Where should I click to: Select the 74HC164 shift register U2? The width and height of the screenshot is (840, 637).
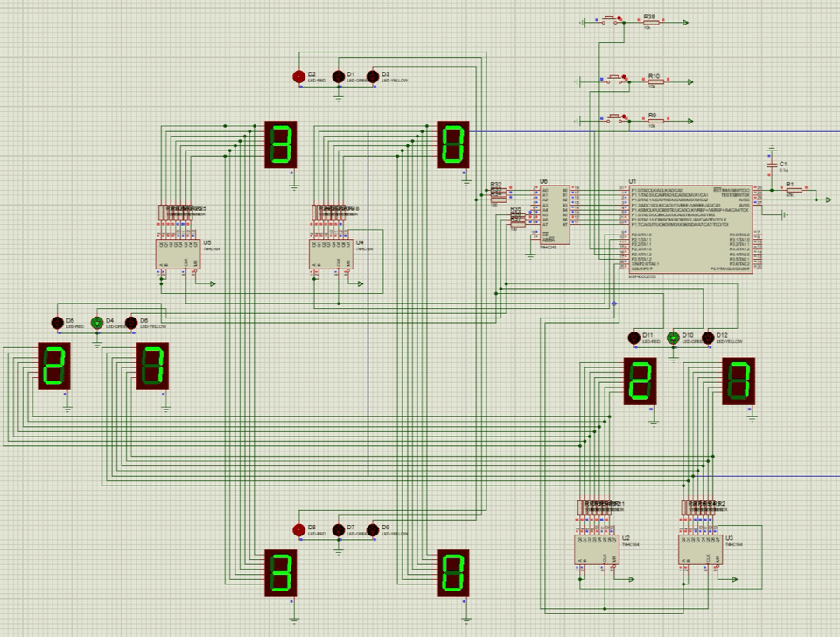coord(599,551)
